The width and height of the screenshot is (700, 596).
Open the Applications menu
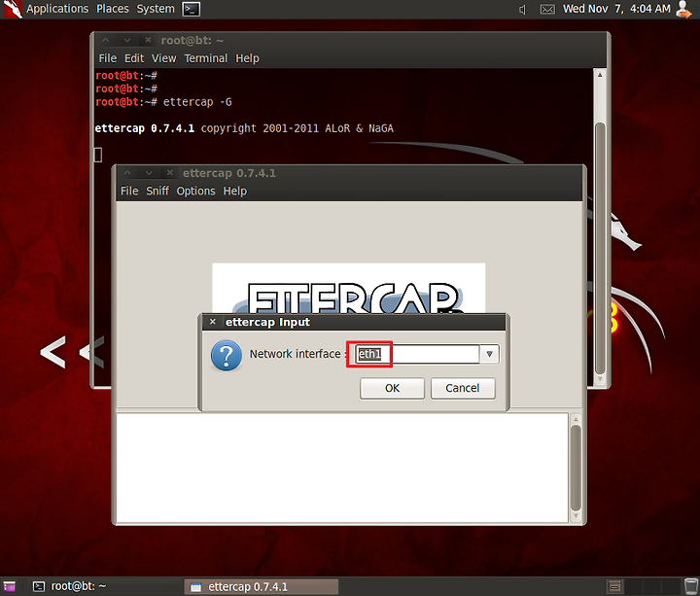pos(57,9)
